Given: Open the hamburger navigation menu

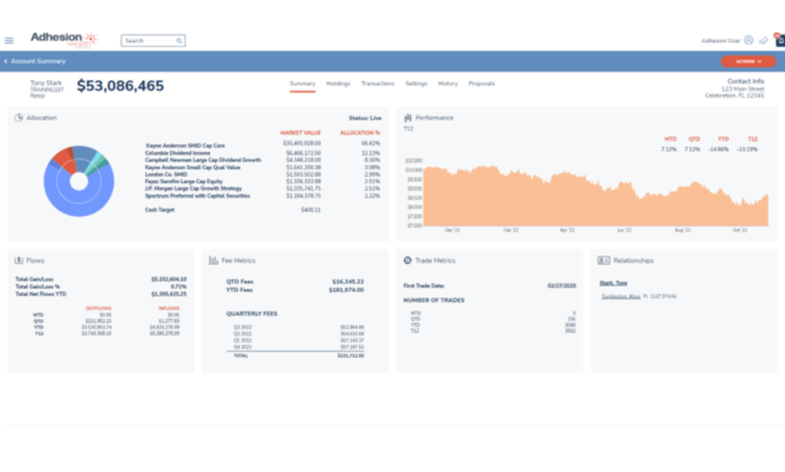Looking at the screenshot, I should [9, 41].
